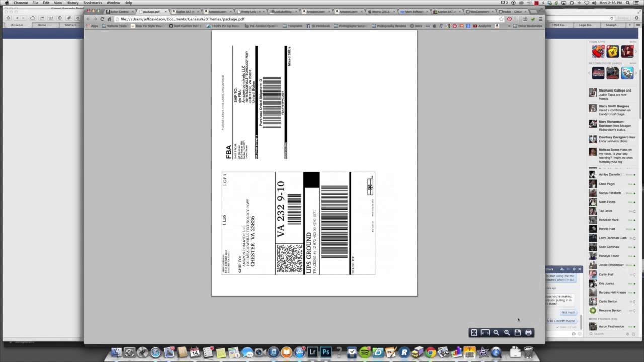644x362 pixels.
Task: Click the Zoom in magnifier in PDF toolbar
Action: tap(507, 333)
